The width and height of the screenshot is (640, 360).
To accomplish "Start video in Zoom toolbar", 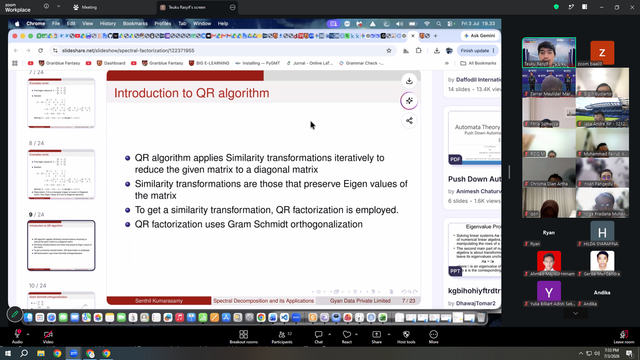I will pyautogui.click(x=48, y=336).
